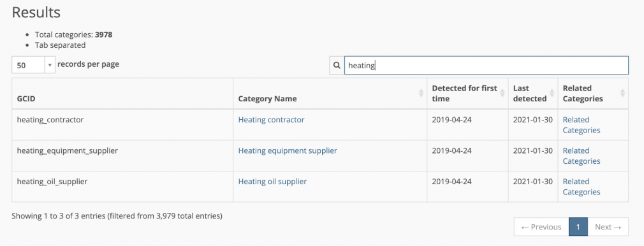Open the 50 records per page dropdown
644x246 pixels.
tap(33, 65)
